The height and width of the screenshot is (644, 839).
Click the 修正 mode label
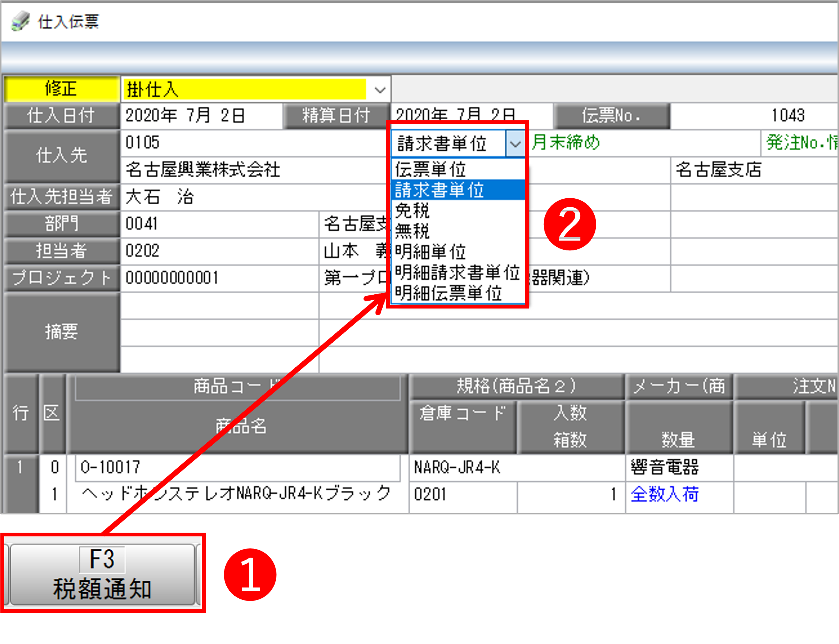tap(61, 88)
